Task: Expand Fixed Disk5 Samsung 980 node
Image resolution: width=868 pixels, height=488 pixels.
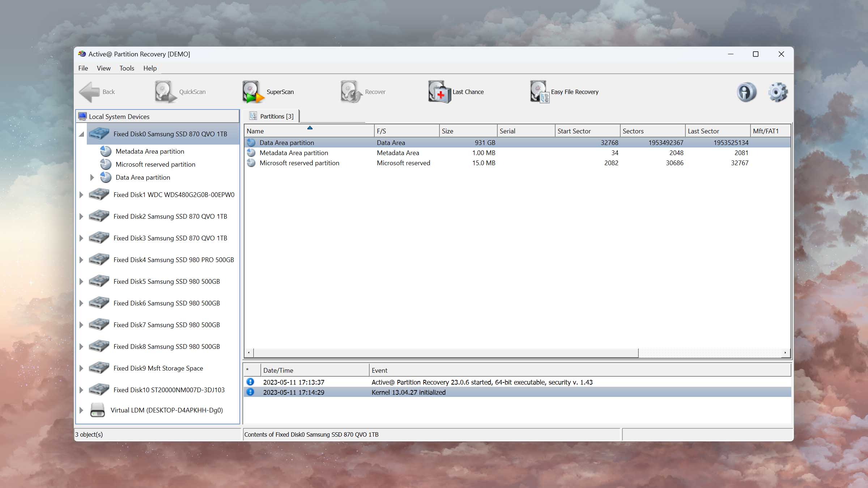Action: [81, 282]
